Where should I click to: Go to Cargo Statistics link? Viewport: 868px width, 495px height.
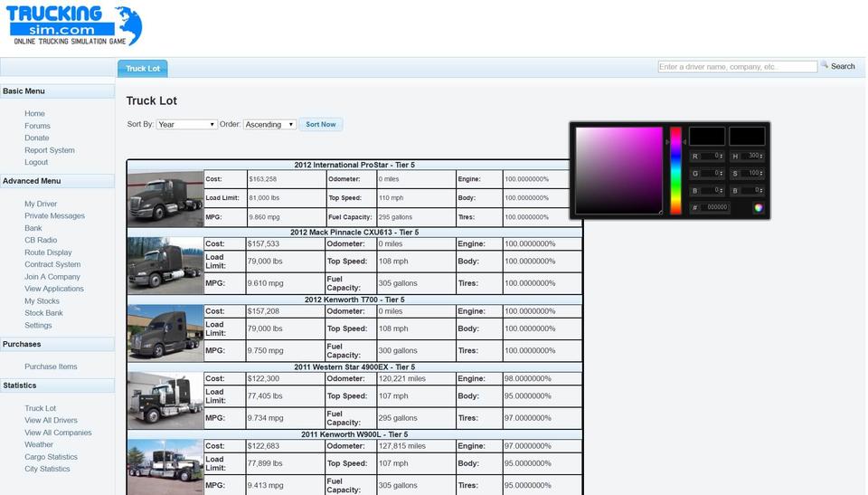pyautogui.click(x=51, y=457)
